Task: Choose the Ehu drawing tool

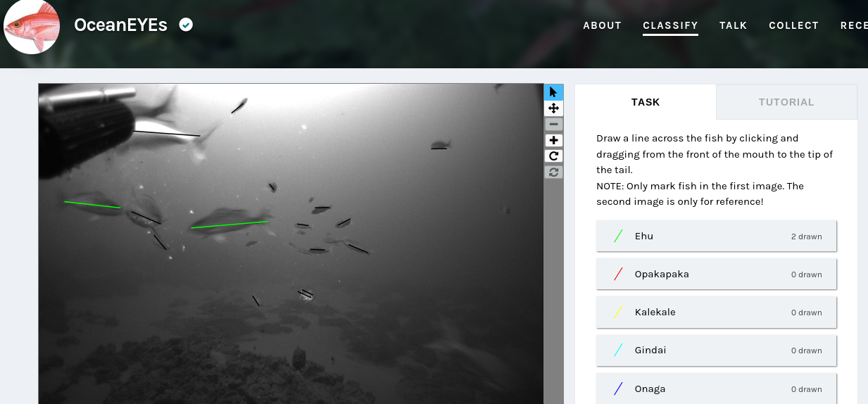Action: (x=716, y=236)
